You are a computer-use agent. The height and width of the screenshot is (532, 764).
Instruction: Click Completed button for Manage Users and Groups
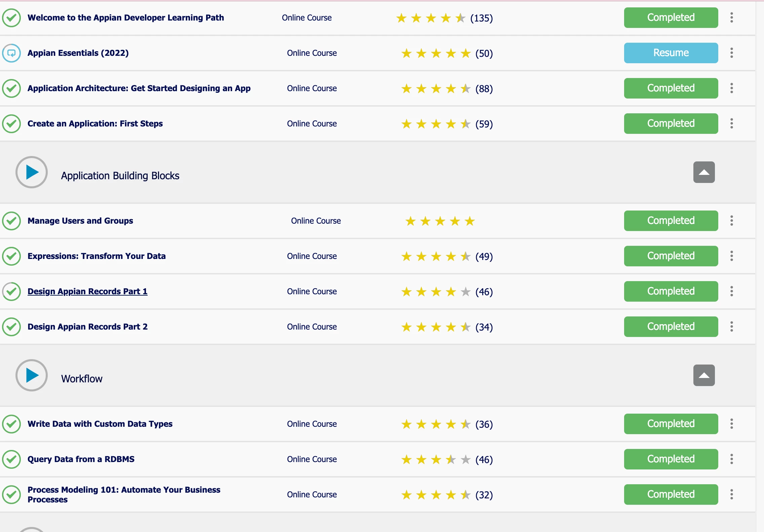(671, 221)
